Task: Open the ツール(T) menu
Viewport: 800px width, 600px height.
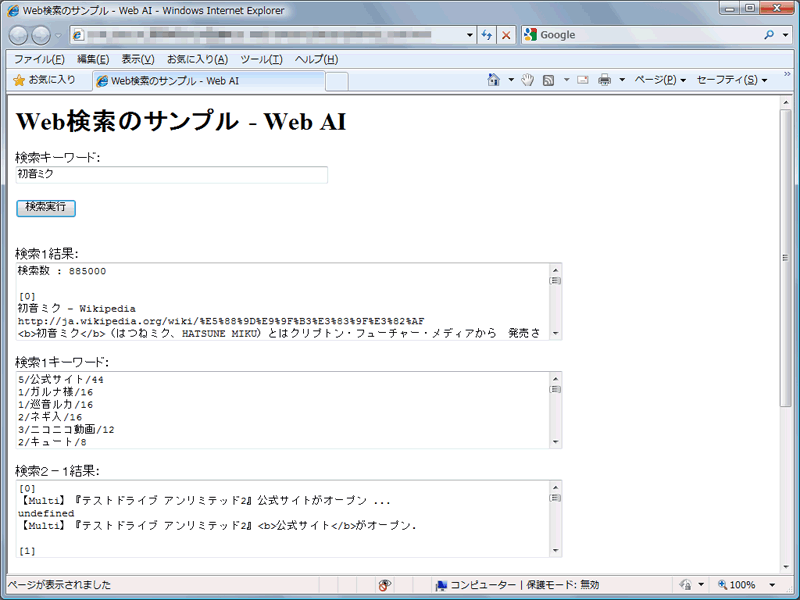Action: coord(261,59)
